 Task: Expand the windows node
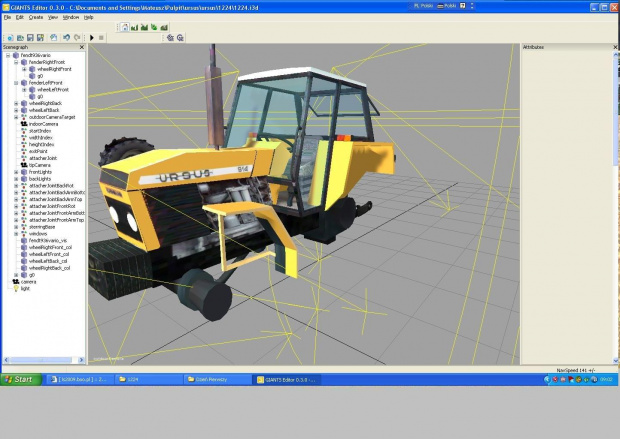pos(16,234)
